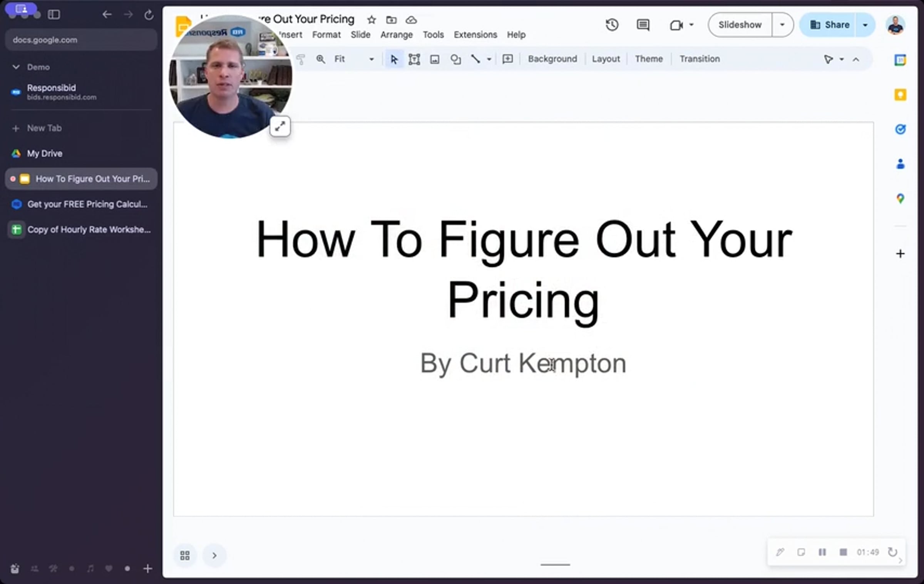The height and width of the screenshot is (584, 924).
Task: Click the docs.google.com address bar
Action: tap(81, 40)
